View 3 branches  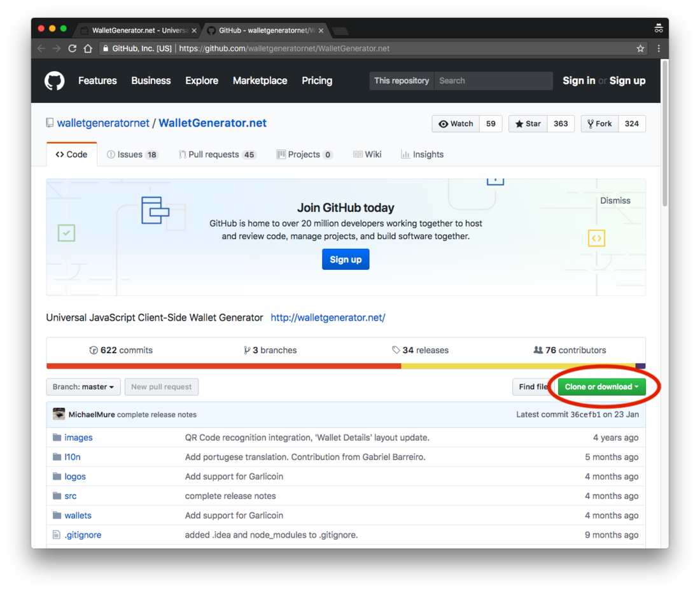(270, 351)
